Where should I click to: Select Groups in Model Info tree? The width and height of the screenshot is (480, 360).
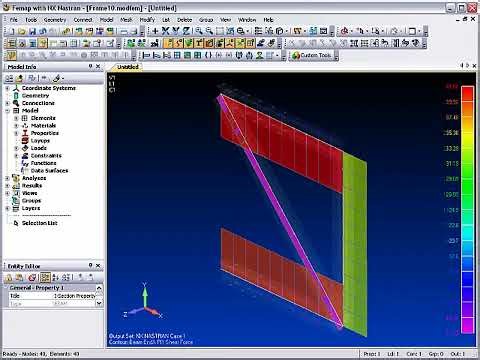pyautogui.click(x=31, y=201)
